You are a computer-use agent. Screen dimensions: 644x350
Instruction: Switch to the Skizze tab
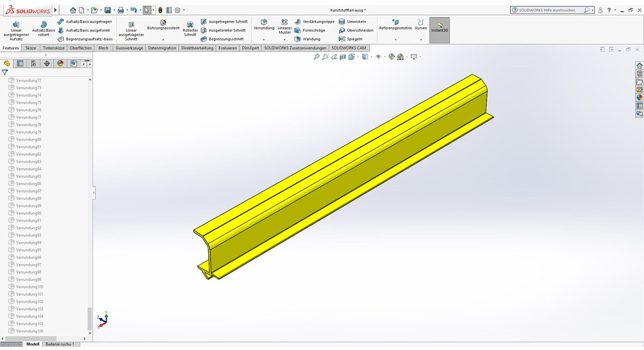point(31,48)
